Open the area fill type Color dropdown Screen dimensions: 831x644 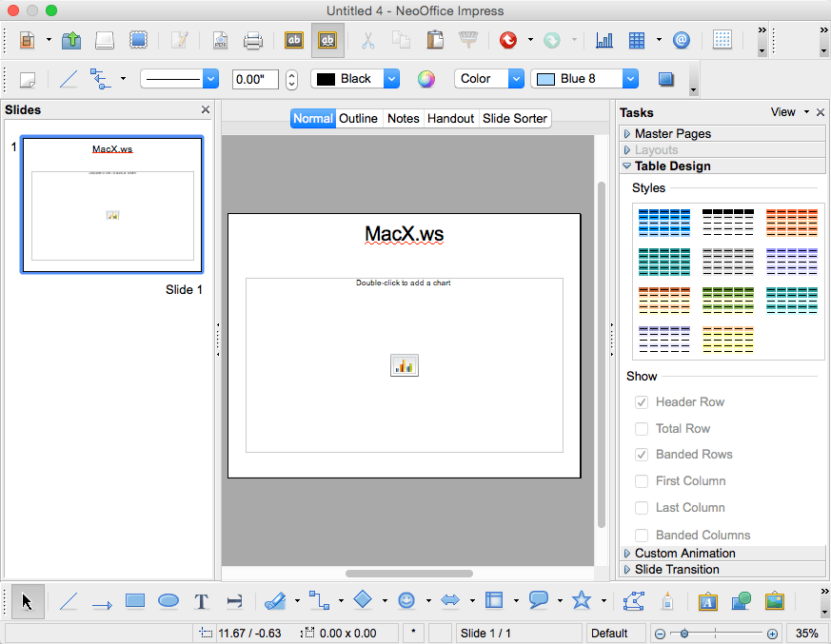516,79
